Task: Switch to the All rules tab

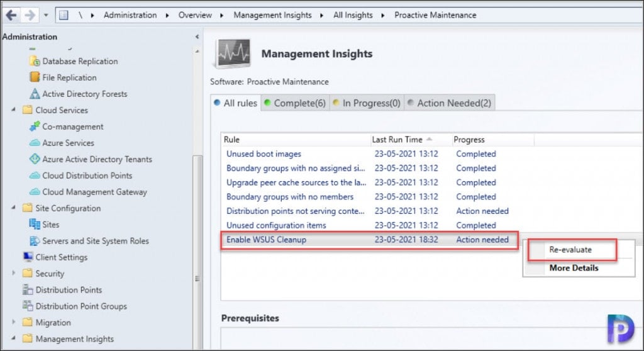Action: pos(236,103)
